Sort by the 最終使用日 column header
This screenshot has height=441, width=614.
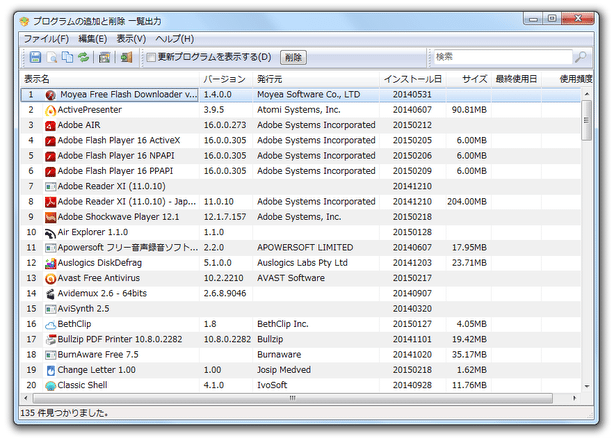[516, 79]
